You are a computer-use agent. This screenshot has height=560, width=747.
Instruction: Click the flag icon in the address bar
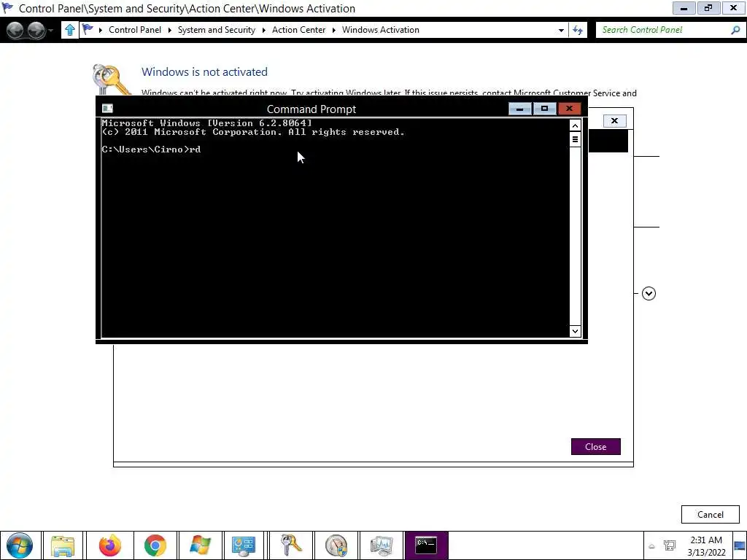point(88,29)
